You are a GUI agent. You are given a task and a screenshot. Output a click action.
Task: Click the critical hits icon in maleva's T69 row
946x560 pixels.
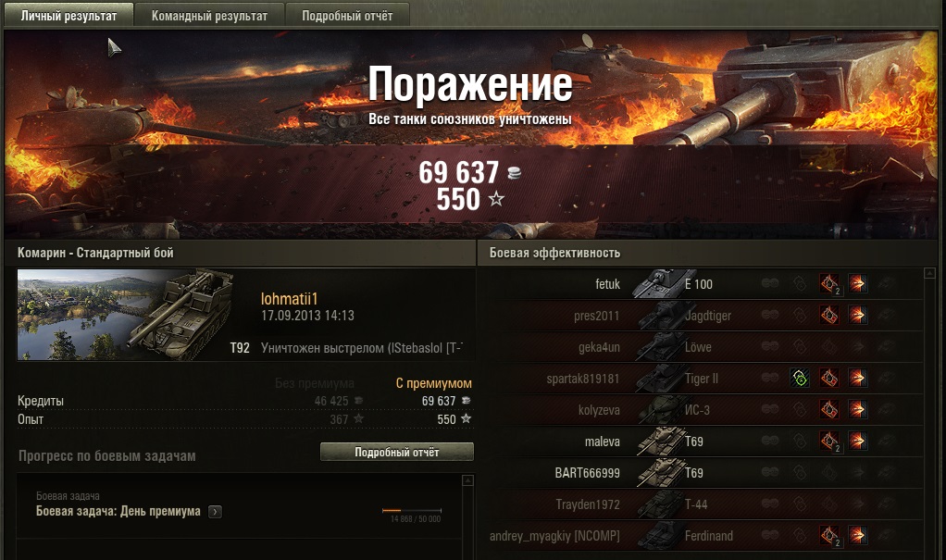pyautogui.click(x=829, y=442)
